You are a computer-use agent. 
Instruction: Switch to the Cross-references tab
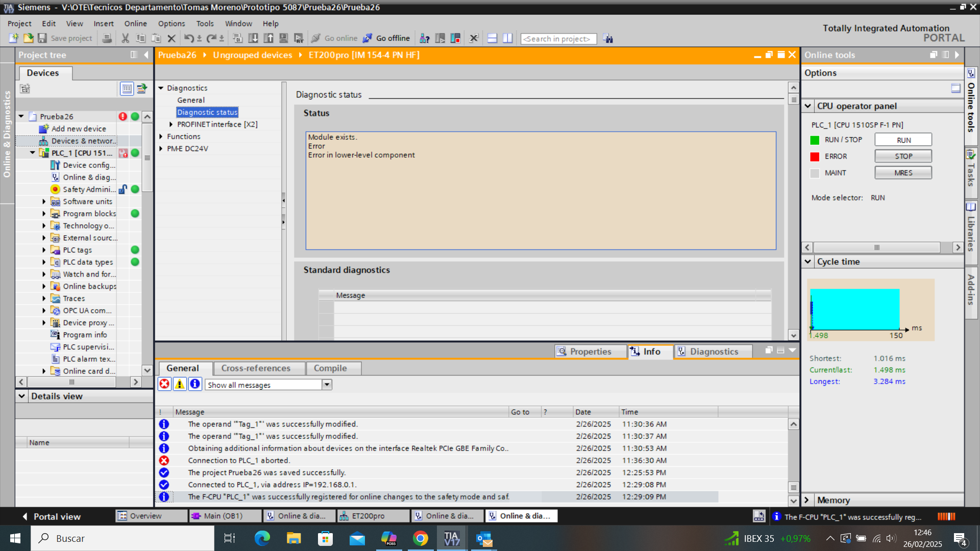pos(256,368)
